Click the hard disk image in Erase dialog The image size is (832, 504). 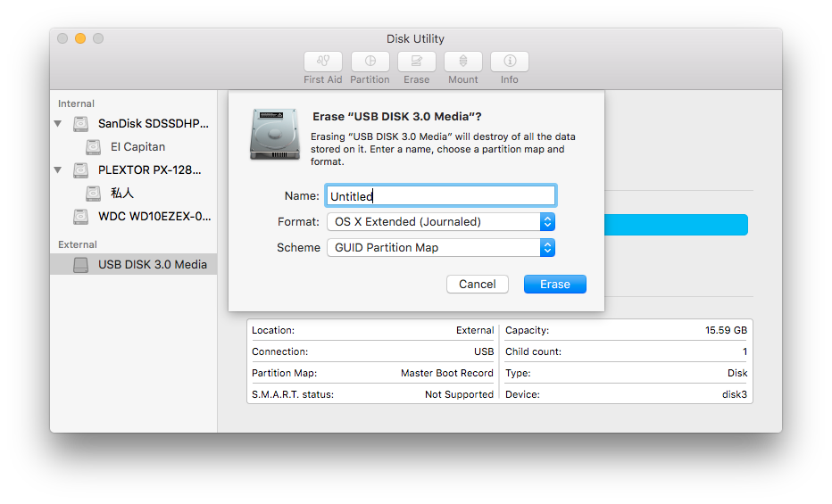coord(274,134)
